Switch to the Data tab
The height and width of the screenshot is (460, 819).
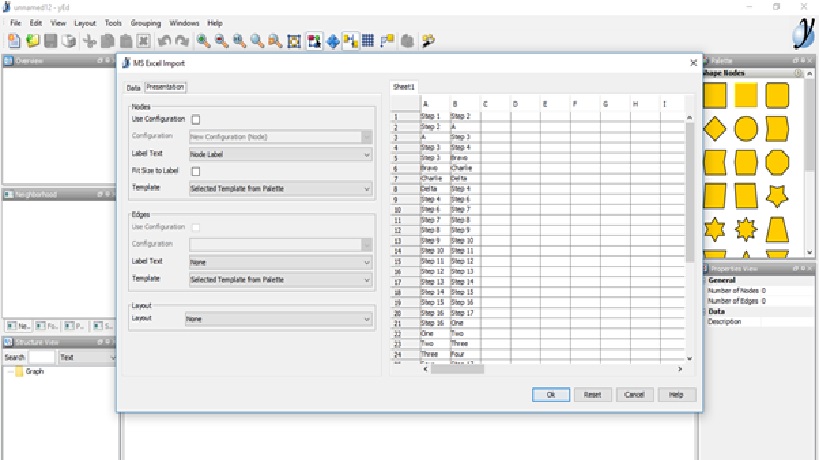coord(133,88)
